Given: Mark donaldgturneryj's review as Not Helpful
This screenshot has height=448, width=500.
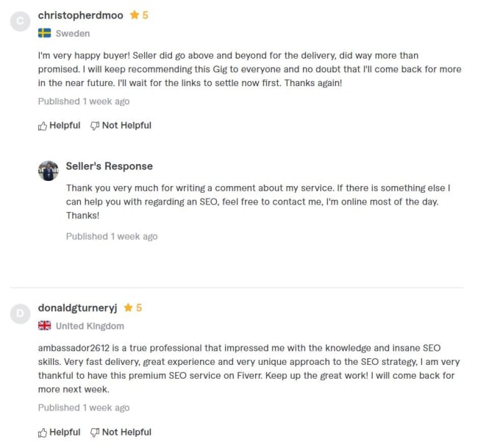Looking at the screenshot, I should [x=121, y=433].
